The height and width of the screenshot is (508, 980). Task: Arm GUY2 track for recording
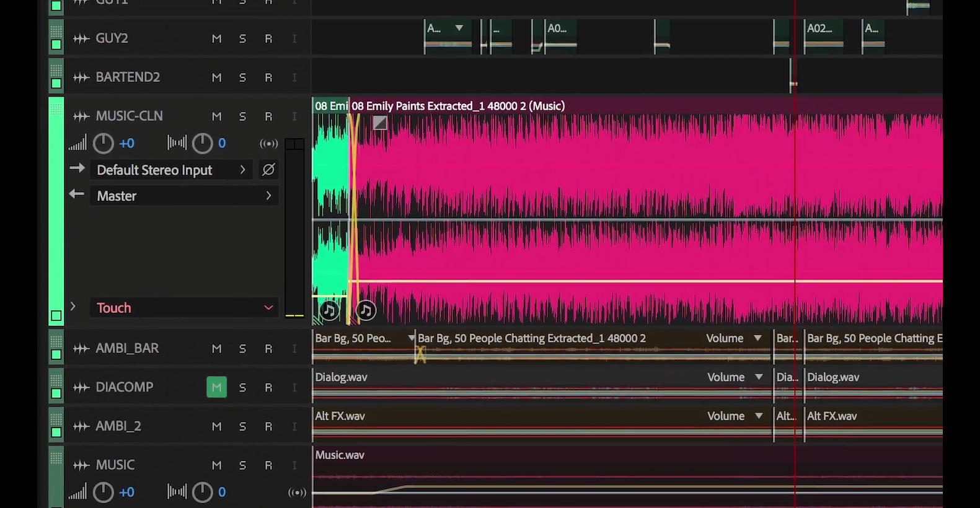point(268,38)
